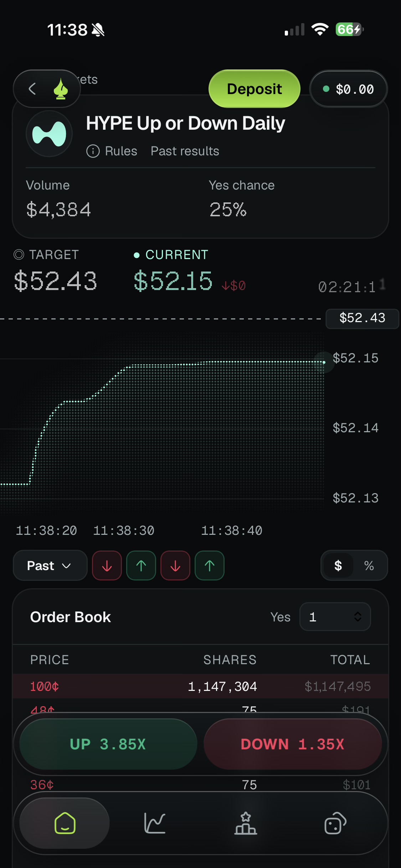
Task: Click the Yes side selector in Order Book
Action: tap(280, 617)
